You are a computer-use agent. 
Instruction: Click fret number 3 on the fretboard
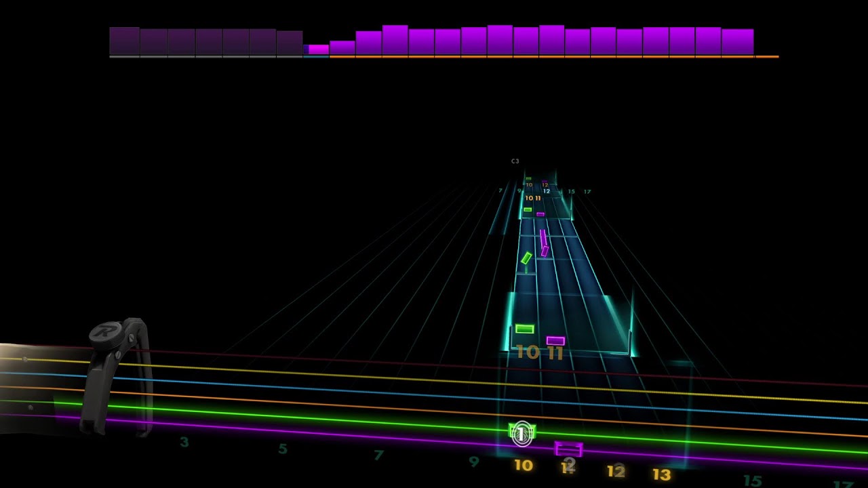(184, 443)
